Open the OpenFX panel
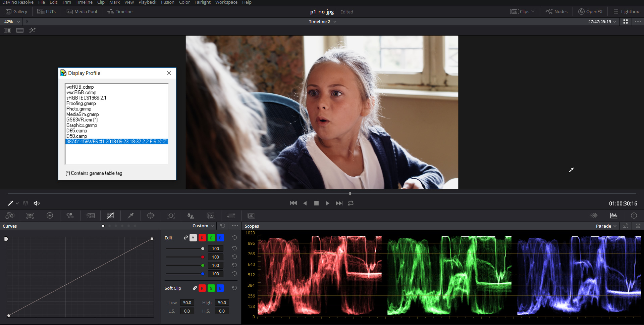644x325 pixels. click(590, 11)
